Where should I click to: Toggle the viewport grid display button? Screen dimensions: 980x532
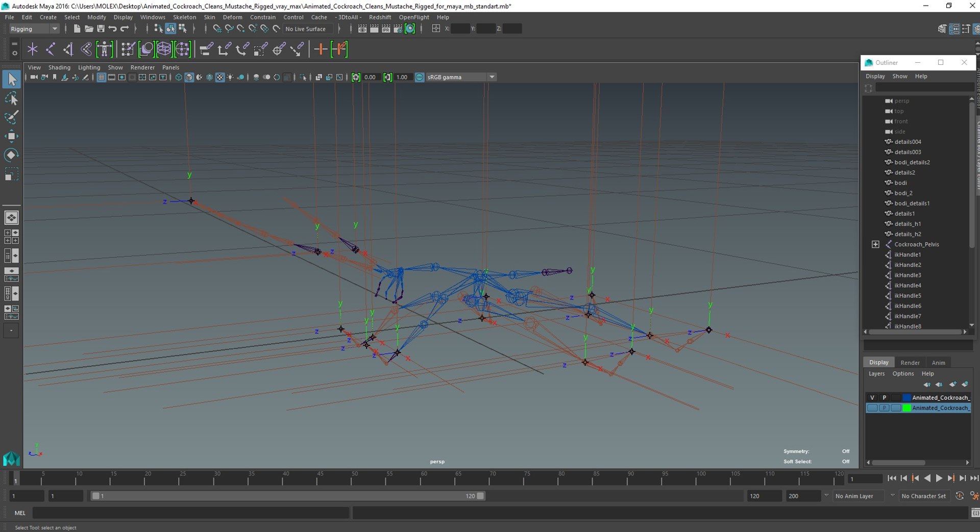[101, 78]
